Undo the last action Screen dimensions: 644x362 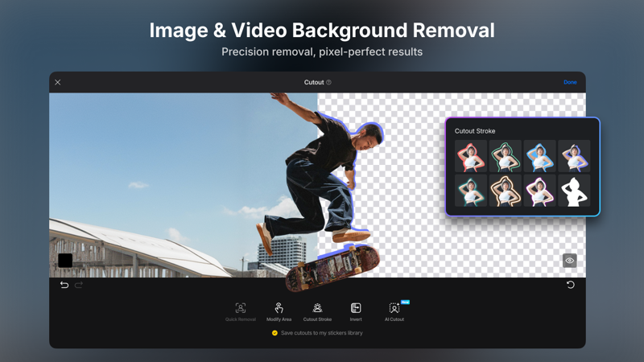64,285
